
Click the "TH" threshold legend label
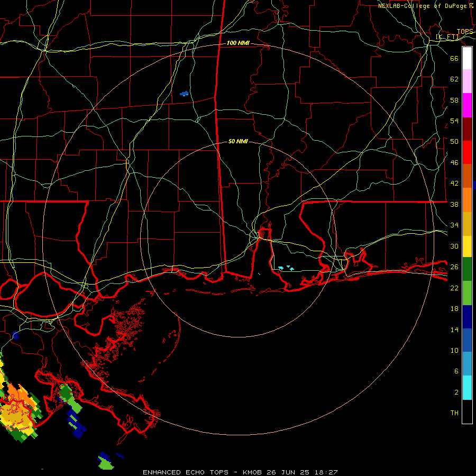coord(454,413)
